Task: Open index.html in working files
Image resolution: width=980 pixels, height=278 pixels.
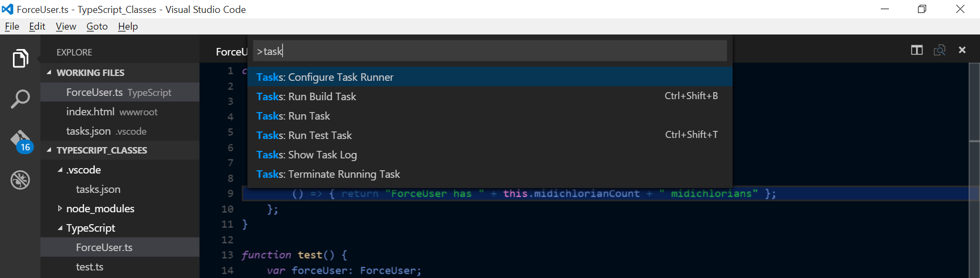Action: [x=120, y=112]
